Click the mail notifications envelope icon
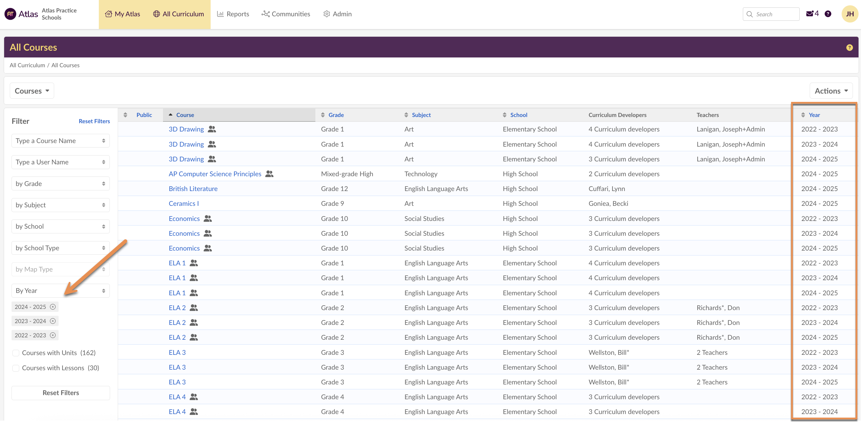The height and width of the screenshot is (433, 868). (809, 14)
